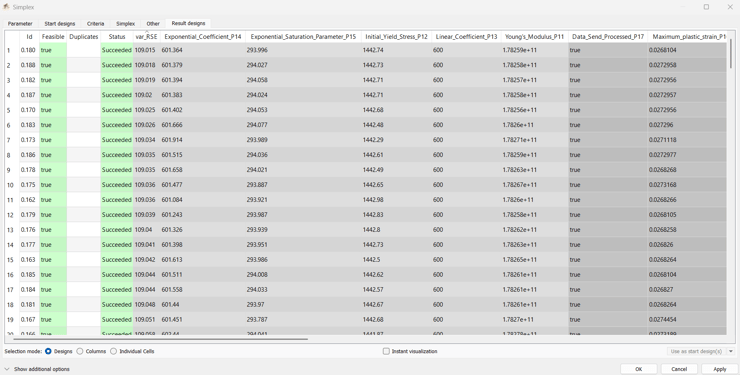The height and width of the screenshot is (375, 740).
Task: Click the Duplicates column header
Action: 84,37
